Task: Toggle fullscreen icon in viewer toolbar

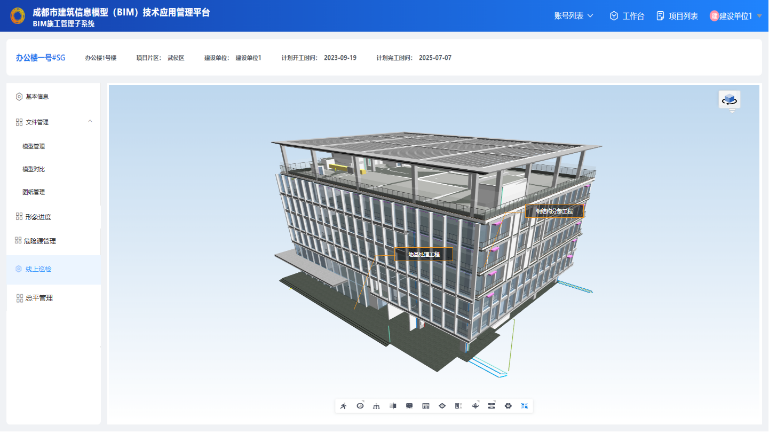Action: coord(525,406)
